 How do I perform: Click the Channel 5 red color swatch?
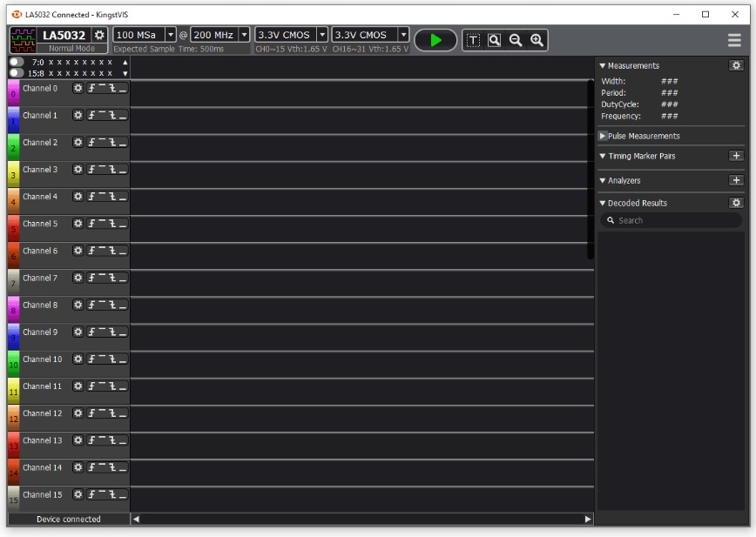(14, 228)
